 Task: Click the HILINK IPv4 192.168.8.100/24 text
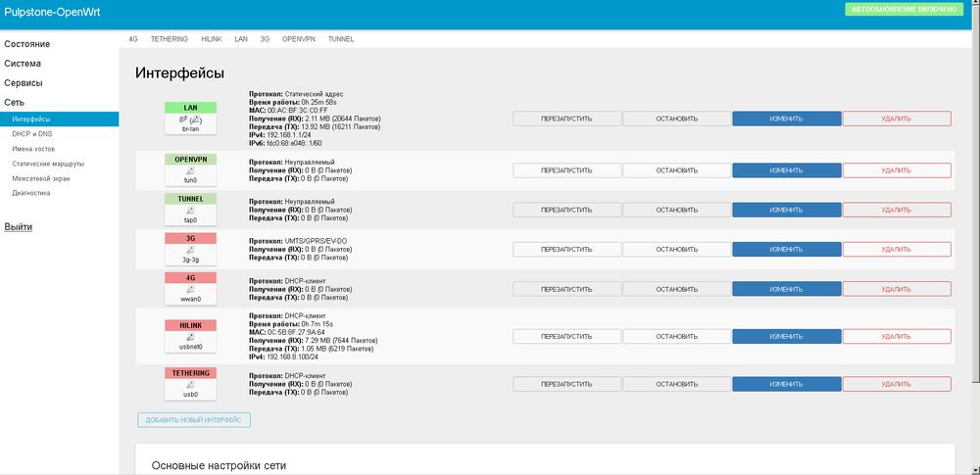click(284, 356)
